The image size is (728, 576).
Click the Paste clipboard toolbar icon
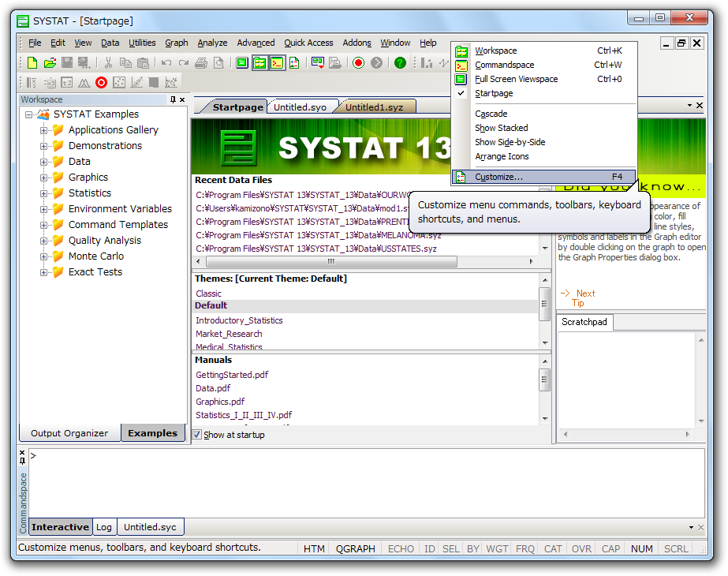click(x=144, y=62)
